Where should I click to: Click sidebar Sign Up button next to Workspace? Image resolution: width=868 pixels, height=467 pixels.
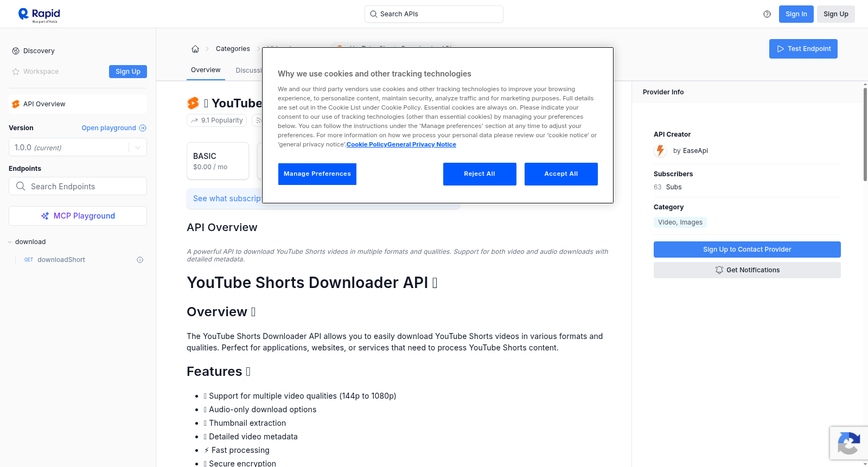(x=128, y=72)
